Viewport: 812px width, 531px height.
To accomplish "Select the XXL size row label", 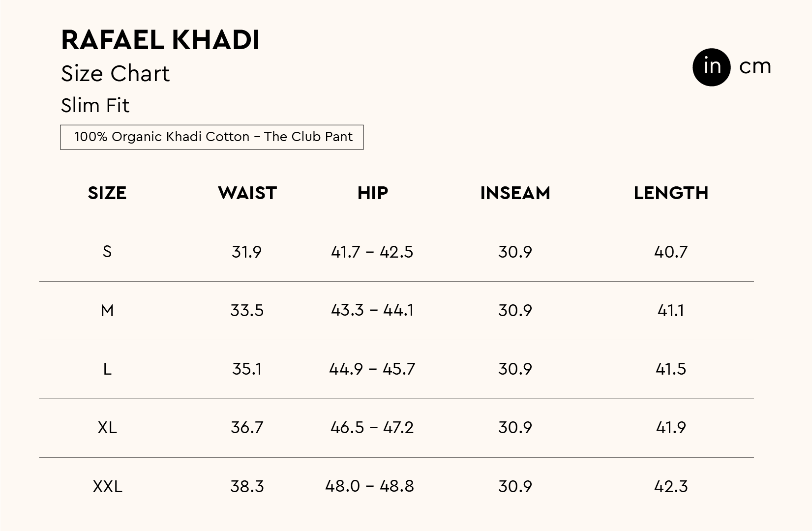I will [x=107, y=487].
